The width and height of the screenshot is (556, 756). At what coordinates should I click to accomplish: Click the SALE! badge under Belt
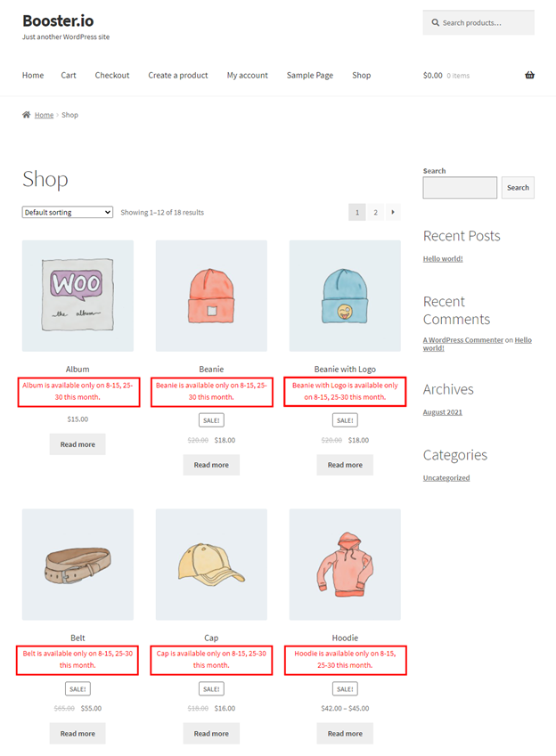[x=78, y=689]
